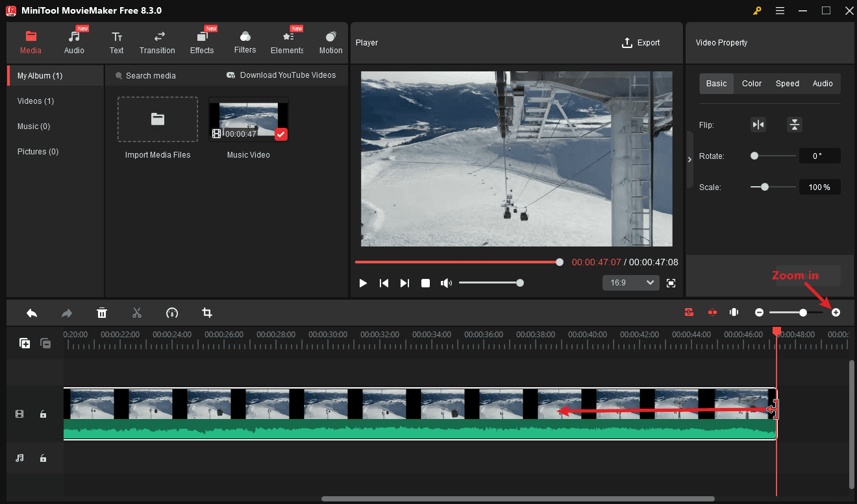Undo the last action
This screenshot has width=857, height=504.
pos(32,313)
